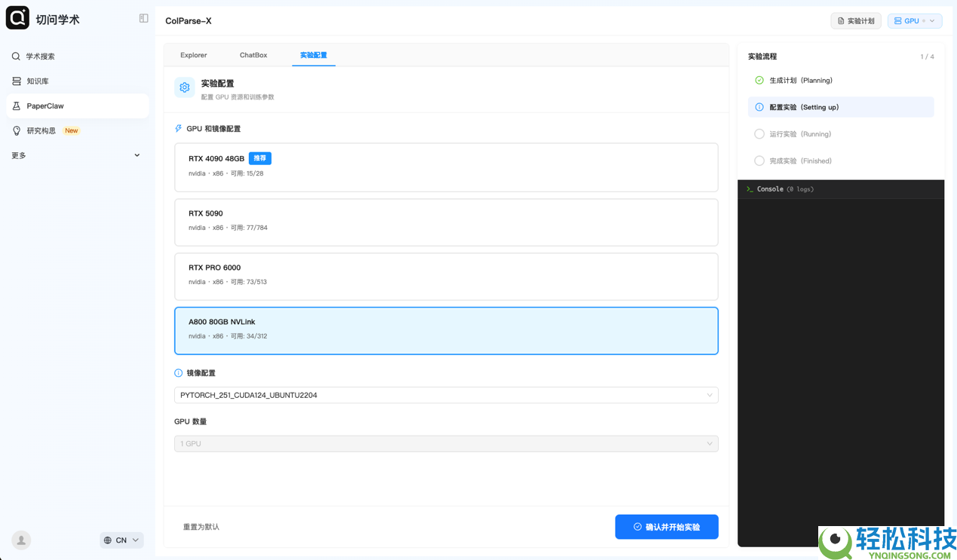Select PaperClaw in the sidebar
957x560 pixels.
pos(78,106)
